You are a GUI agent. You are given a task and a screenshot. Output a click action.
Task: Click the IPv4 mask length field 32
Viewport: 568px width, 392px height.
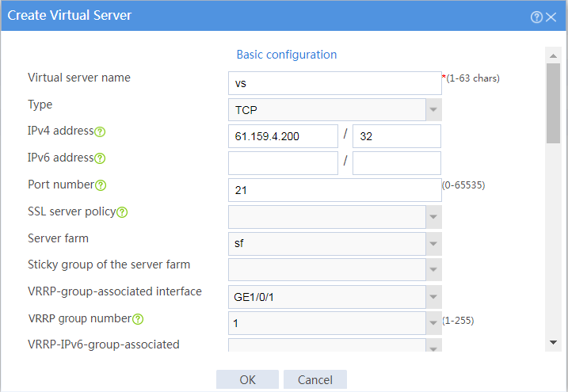pyautogui.click(x=397, y=136)
